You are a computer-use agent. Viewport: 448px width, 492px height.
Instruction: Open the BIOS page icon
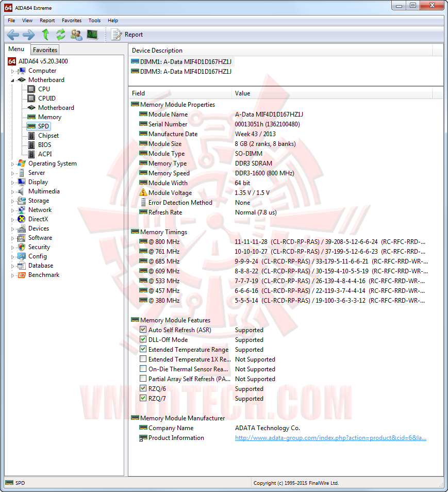(31, 145)
